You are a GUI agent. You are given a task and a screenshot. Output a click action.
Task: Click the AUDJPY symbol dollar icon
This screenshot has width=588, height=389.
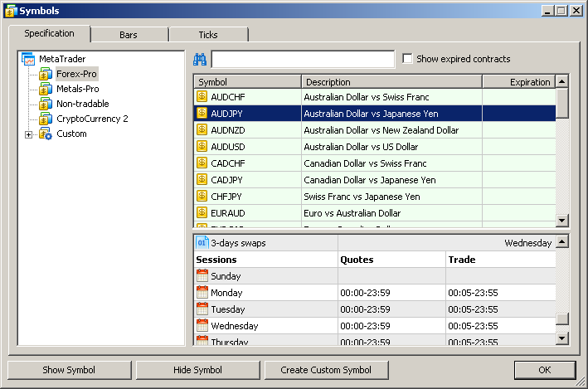point(202,114)
